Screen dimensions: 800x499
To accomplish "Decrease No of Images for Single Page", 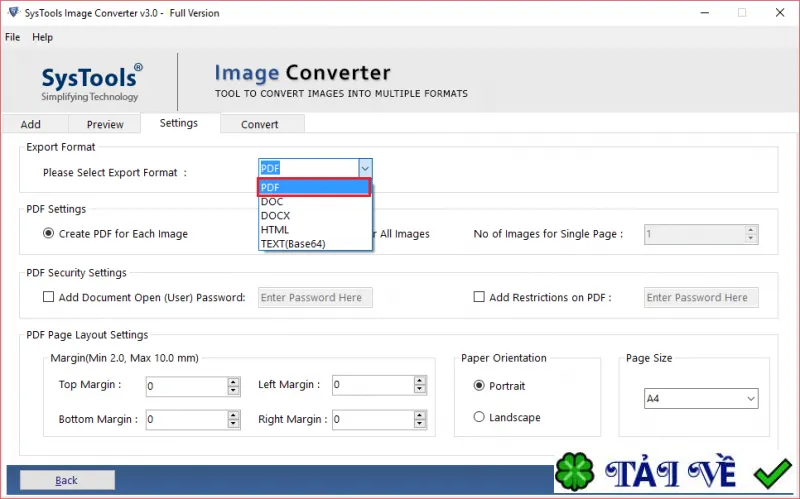I will 751,238.
